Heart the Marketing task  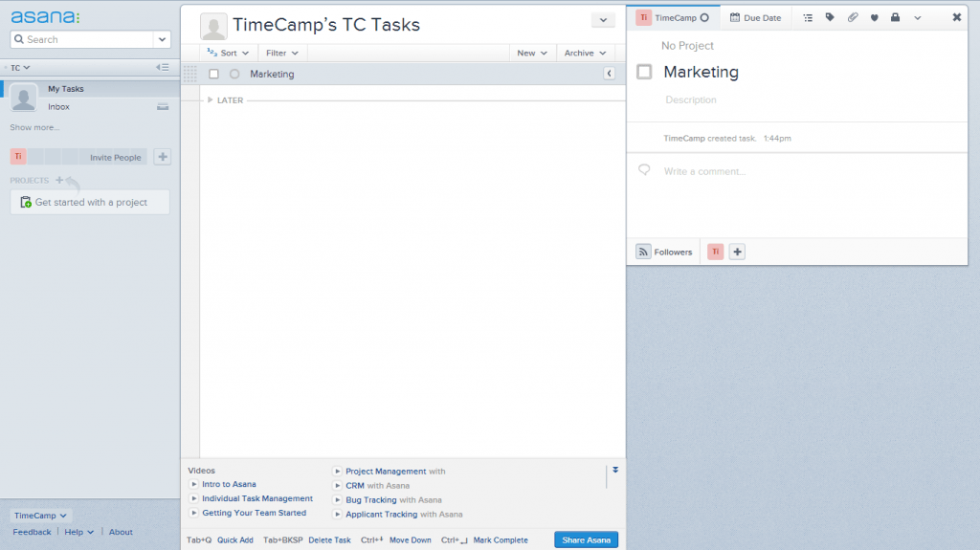pyautogui.click(x=875, y=18)
